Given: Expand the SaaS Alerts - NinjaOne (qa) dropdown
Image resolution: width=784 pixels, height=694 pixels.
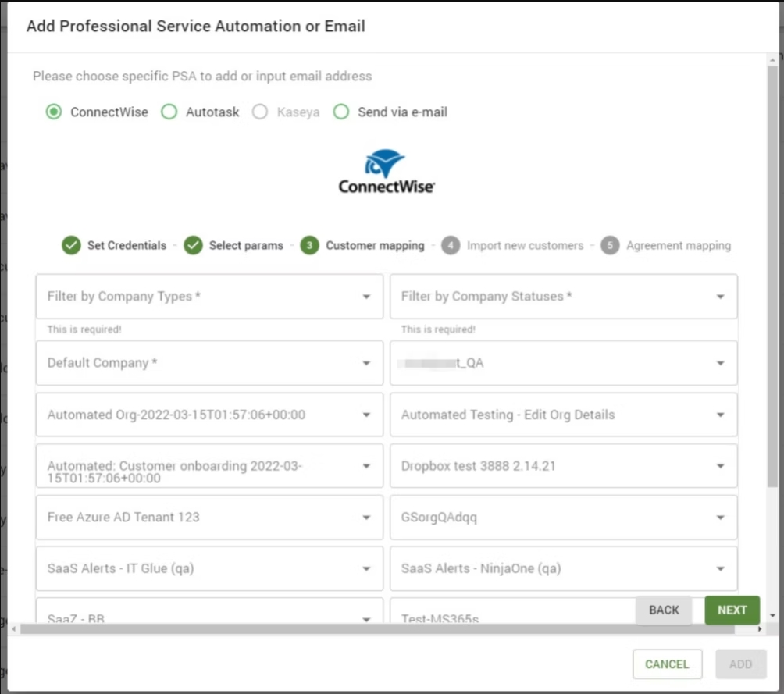Looking at the screenshot, I should [564, 568].
